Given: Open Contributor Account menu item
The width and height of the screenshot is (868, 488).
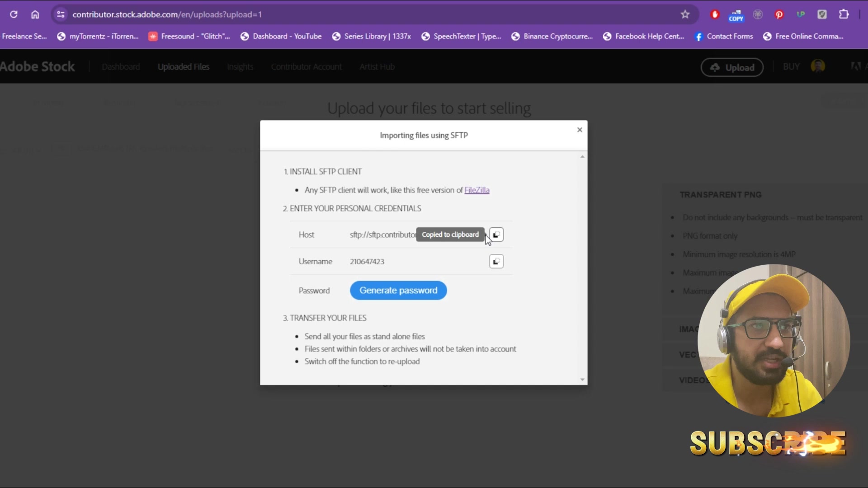Looking at the screenshot, I should tap(307, 67).
